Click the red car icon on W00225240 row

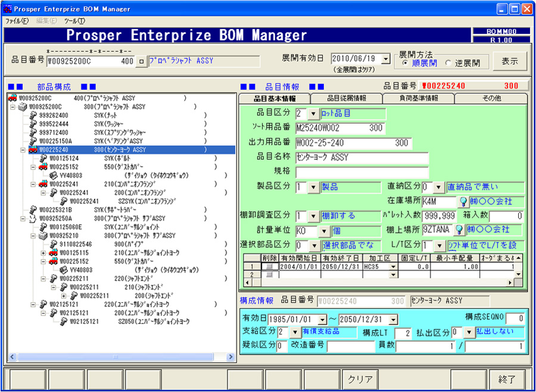pos(33,149)
